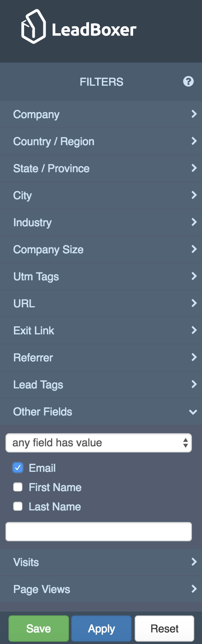Image resolution: width=202 pixels, height=644 pixels.
Task: Click the Exit Link arrow icon
Action: [x=194, y=330]
